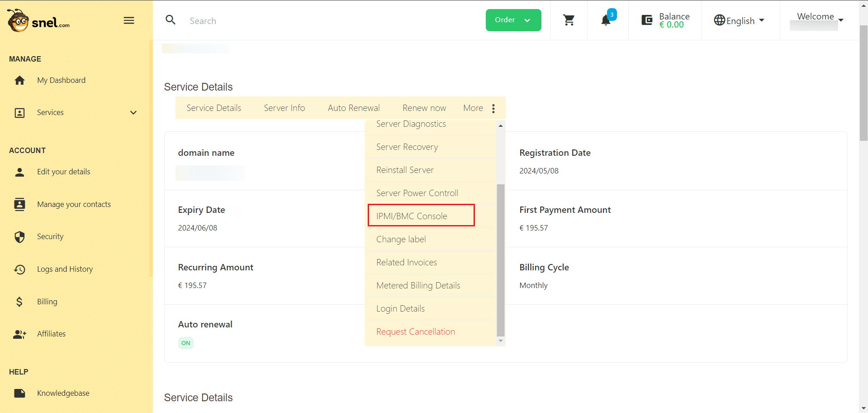
Task: Open notifications bell icon
Action: coord(606,20)
